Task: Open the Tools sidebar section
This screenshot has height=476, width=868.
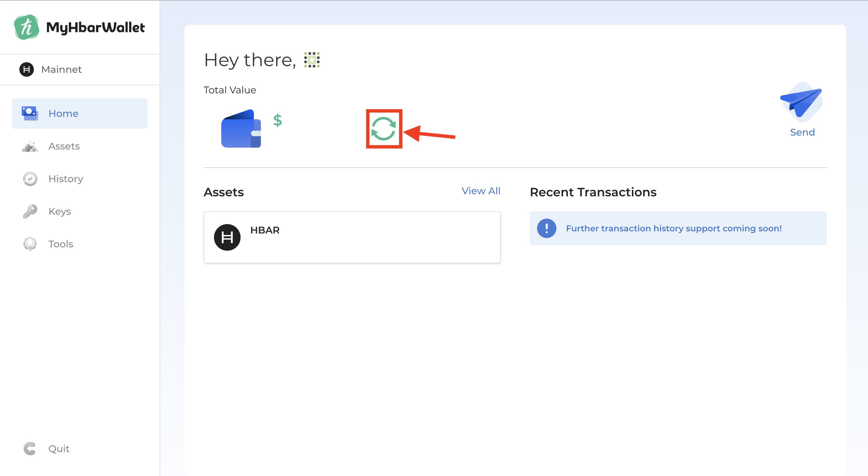Action: click(x=60, y=244)
